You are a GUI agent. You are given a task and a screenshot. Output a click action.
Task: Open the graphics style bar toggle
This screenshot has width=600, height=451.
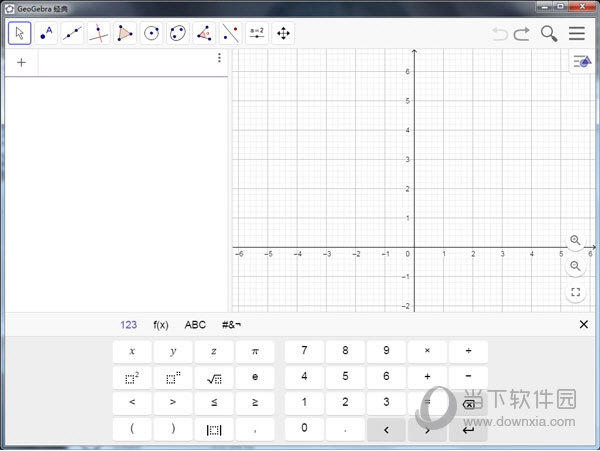point(582,61)
